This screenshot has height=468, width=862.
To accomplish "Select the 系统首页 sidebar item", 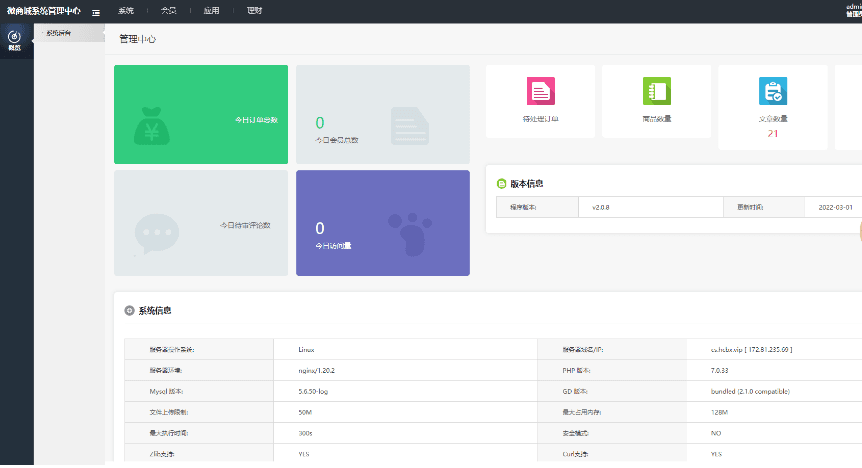I will pos(59,33).
